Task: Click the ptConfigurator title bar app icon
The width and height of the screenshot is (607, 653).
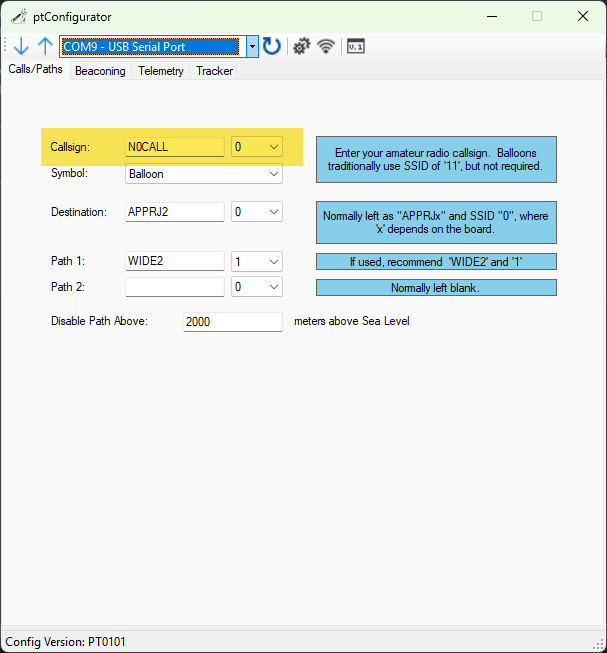Action: pyautogui.click(x=18, y=16)
